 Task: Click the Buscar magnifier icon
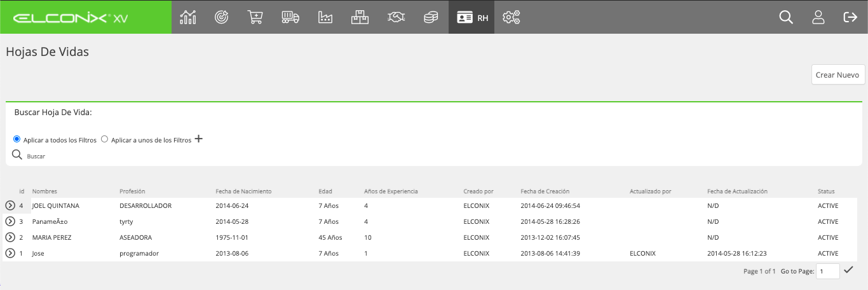click(x=17, y=155)
